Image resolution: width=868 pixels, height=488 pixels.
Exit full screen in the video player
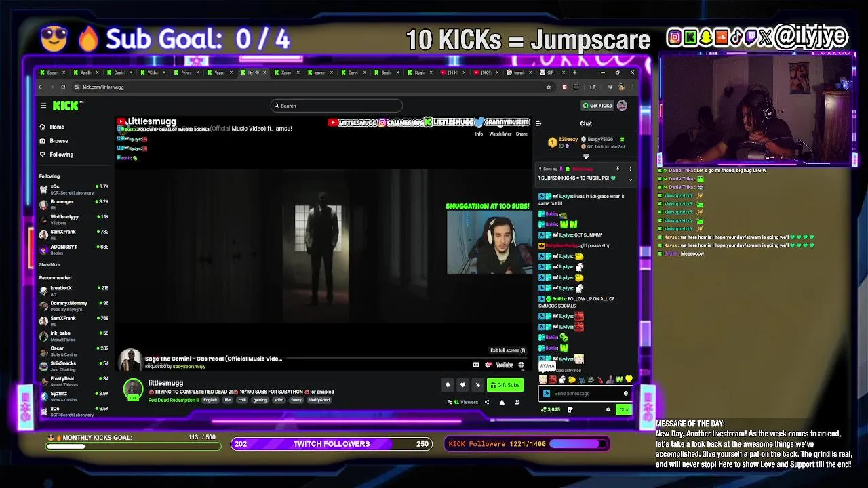521,365
